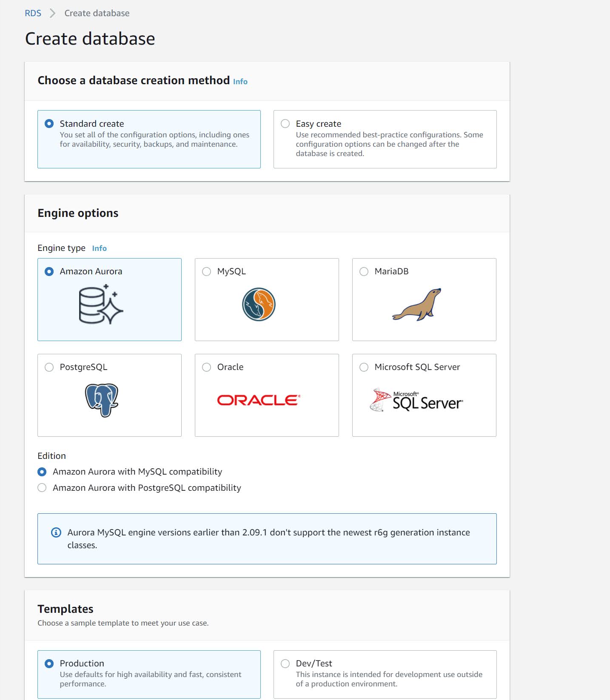Click the MariaDB seal logo
Viewport: 610px width, 700px height.
pyautogui.click(x=416, y=304)
